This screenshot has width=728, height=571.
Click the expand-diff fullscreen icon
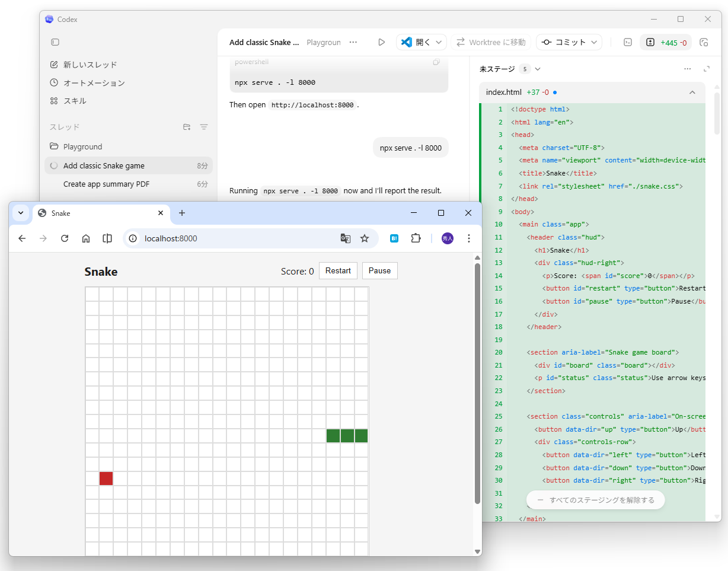tap(707, 69)
